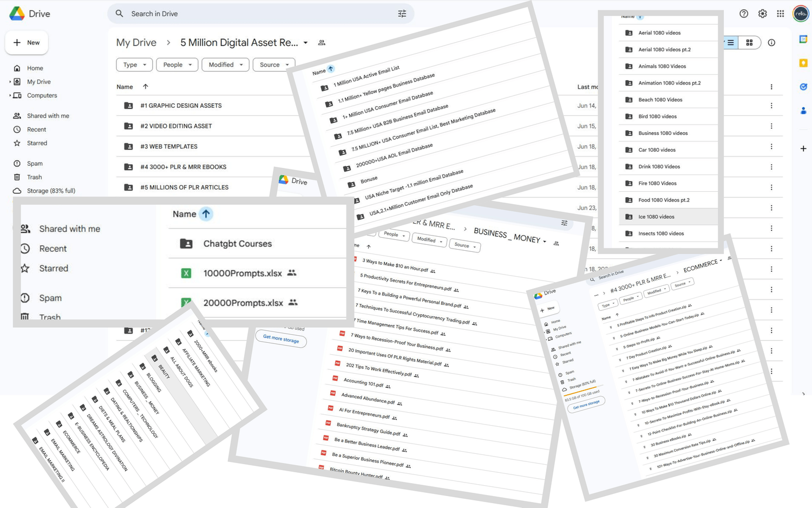The height and width of the screenshot is (508, 812).
Task: Switch to list layout view
Action: tap(730, 43)
